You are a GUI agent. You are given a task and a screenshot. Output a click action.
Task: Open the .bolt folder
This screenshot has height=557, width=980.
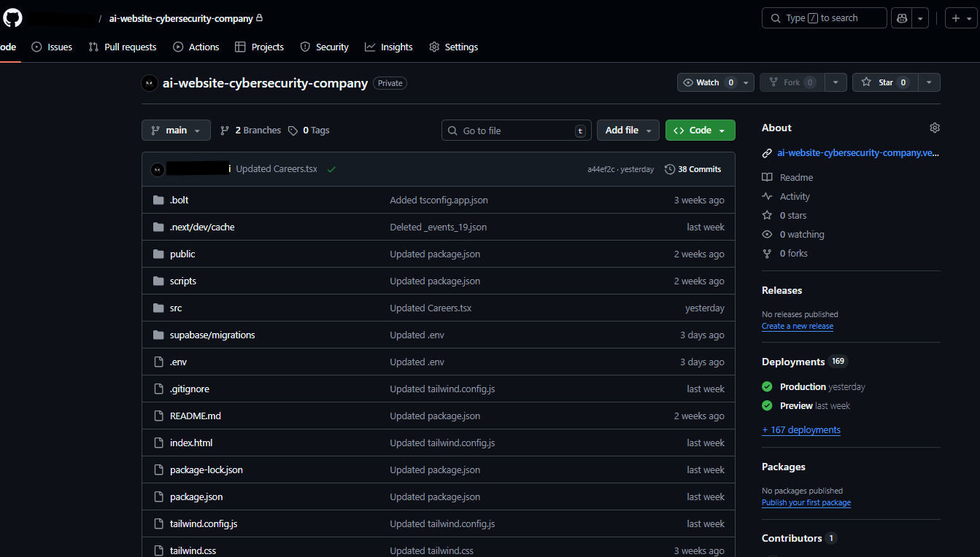[x=179, y=200]
